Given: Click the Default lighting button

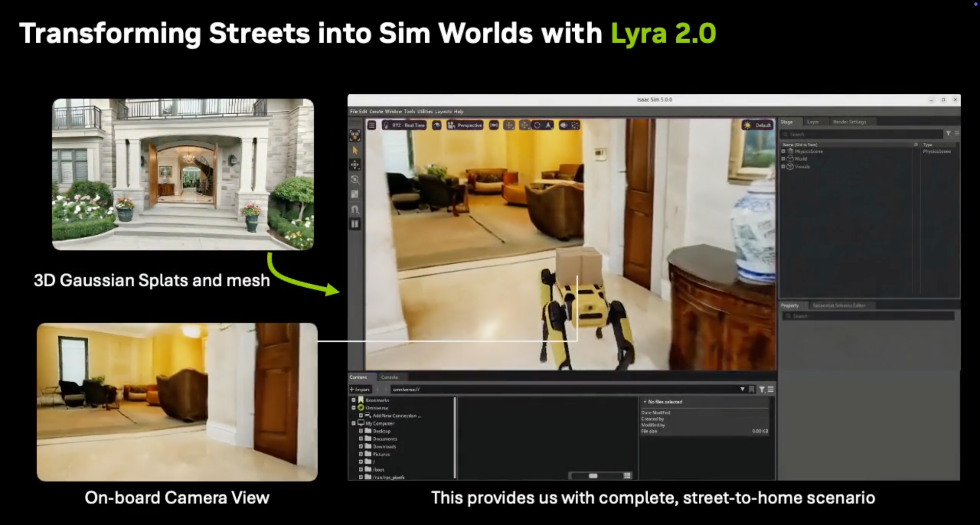Looking at the screenshot, I should (757, 125).
